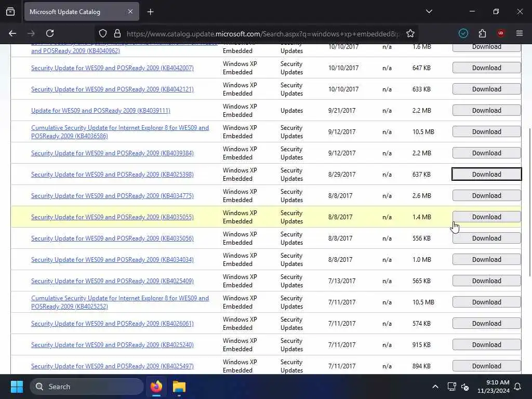Show hidden system tray icons
The height and width of the screenshot is (399, 532).
[435, 387]
